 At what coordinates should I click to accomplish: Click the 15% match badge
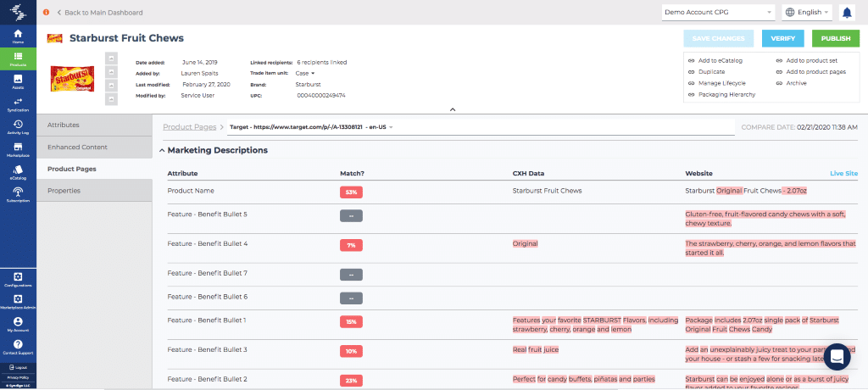click(x=351, y=321)
